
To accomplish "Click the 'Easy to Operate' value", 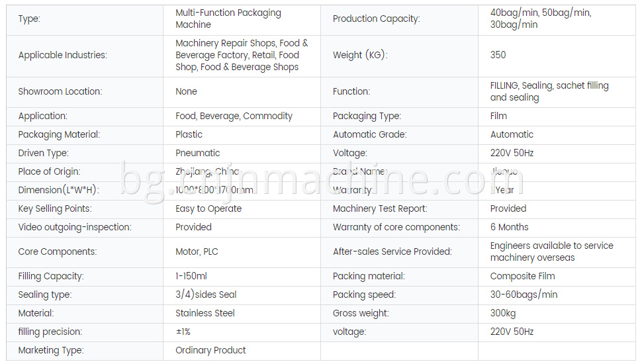I will click(208, 209).
